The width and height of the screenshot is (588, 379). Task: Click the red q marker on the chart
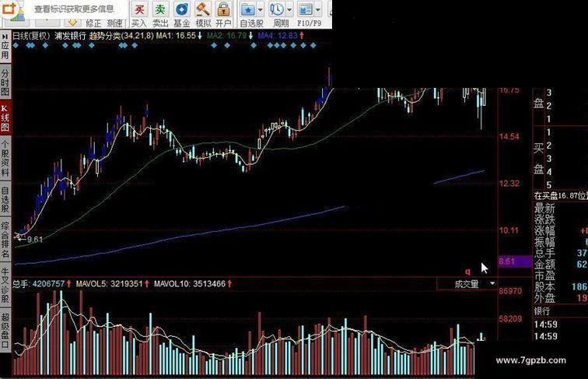tap(467, 272)
